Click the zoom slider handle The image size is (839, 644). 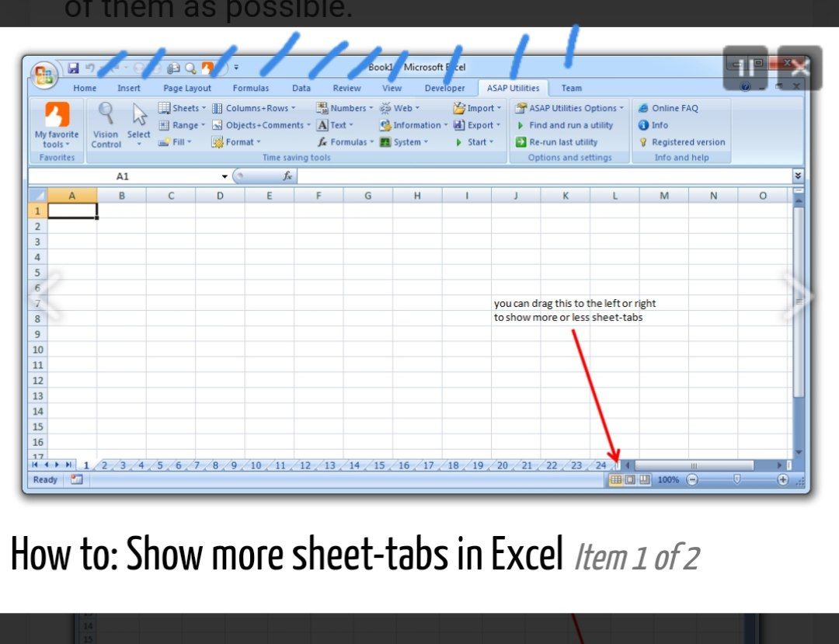[736, 479]
